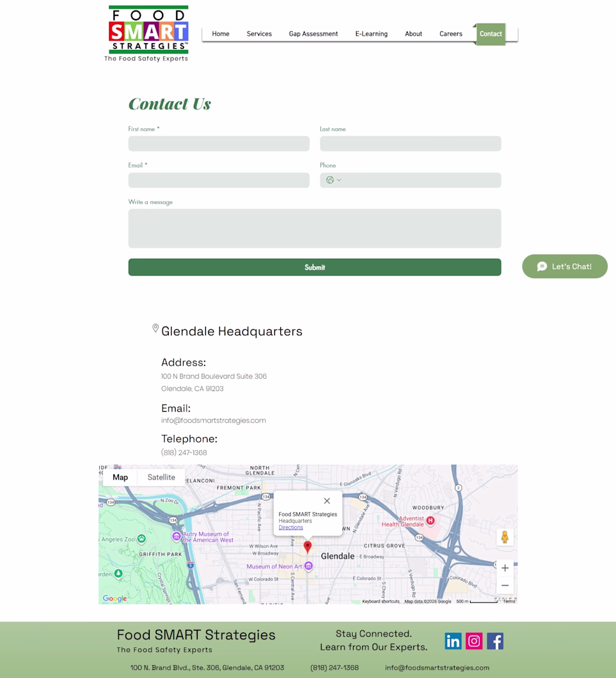
Task: Switch the map to Map view
Action: pyautogui.click(x=120, y=477)
